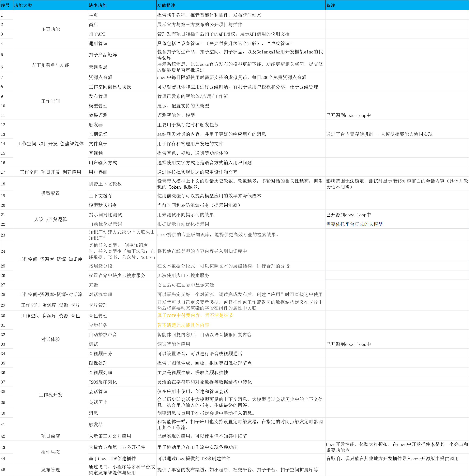This screenshot has height=476, width=469.
Task: Click the 插件生态 category cell
Action: (x=50, y=452)
